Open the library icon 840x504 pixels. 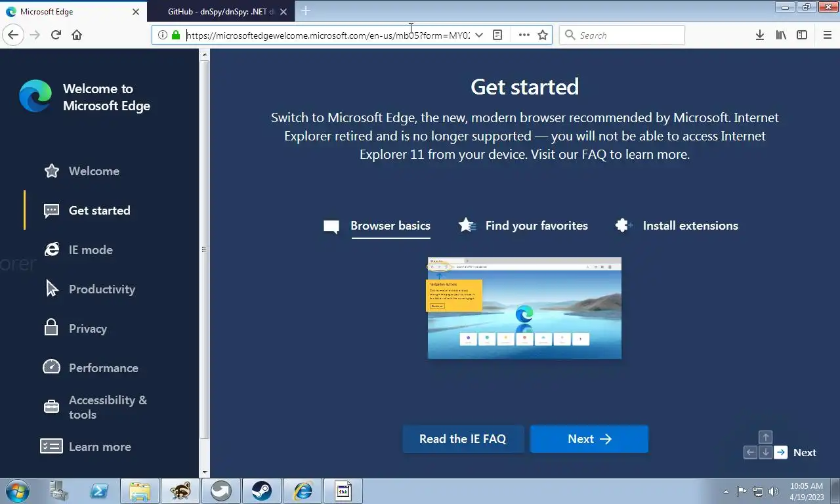[781, 35]
